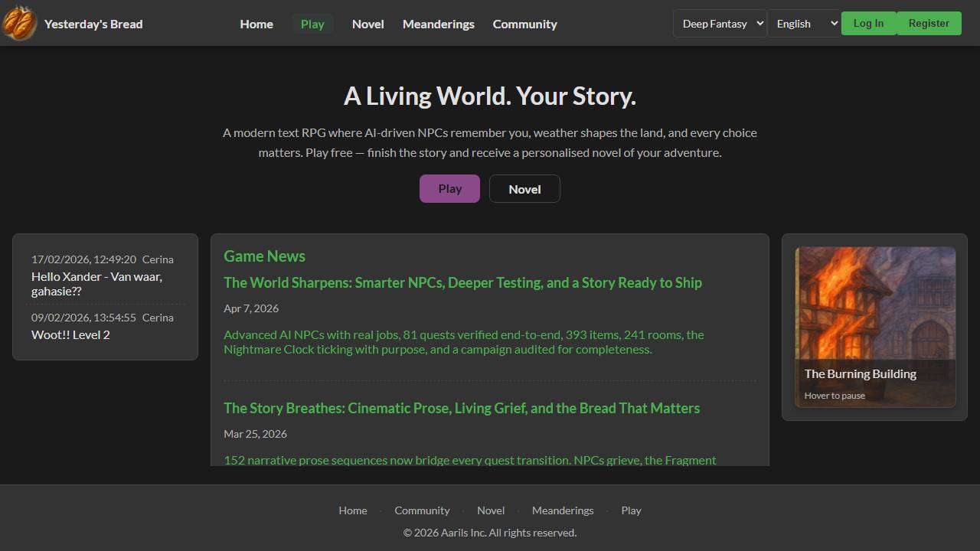
Task: Click the Home link in the footer
Action: pyautogui.click(x=353, y=510)
